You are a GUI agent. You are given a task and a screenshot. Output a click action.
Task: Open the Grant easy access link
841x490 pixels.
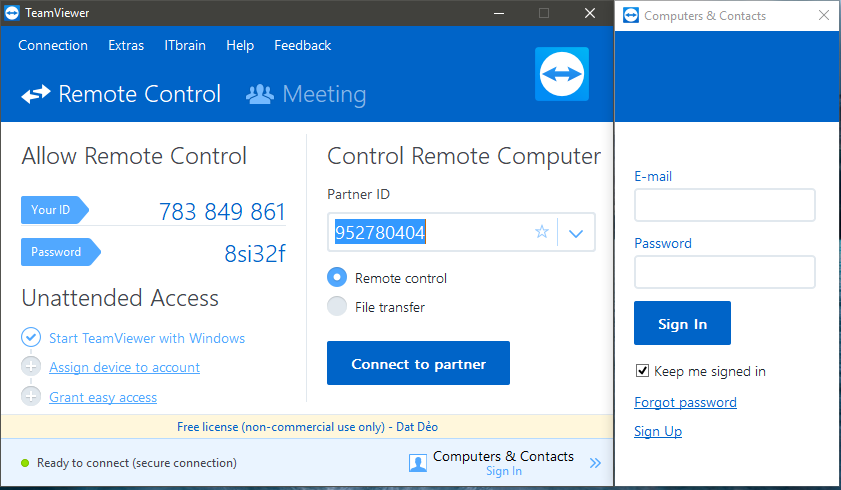pos(103,397)
